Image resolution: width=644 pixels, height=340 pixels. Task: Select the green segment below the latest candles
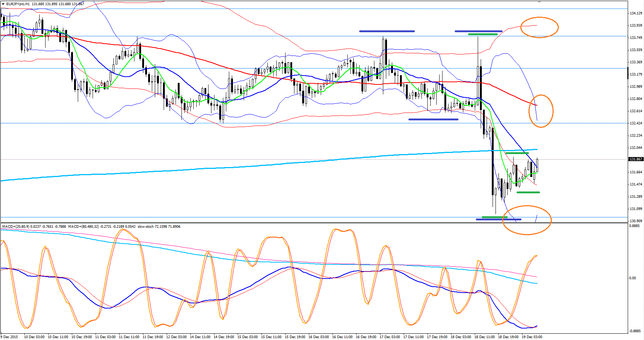[x=528, y=192]
